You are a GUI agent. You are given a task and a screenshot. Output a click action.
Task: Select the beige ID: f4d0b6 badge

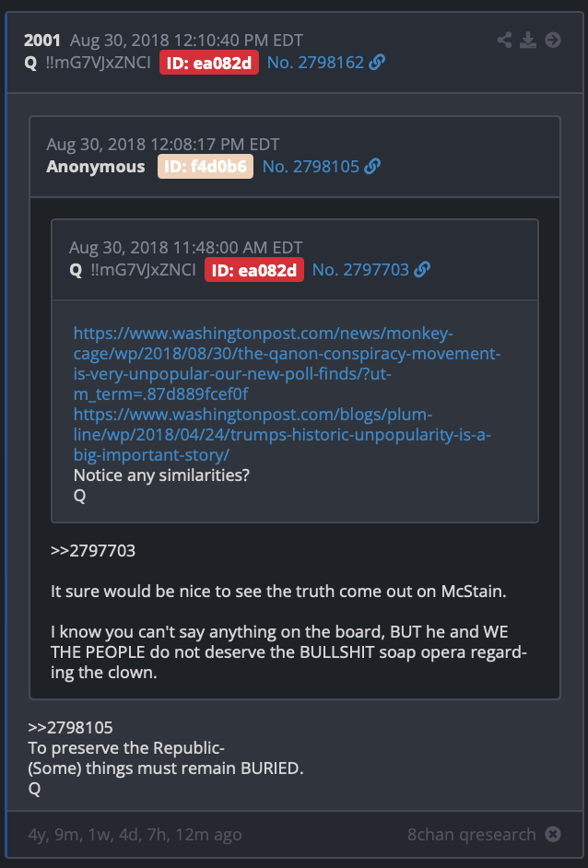click(206, 166)
